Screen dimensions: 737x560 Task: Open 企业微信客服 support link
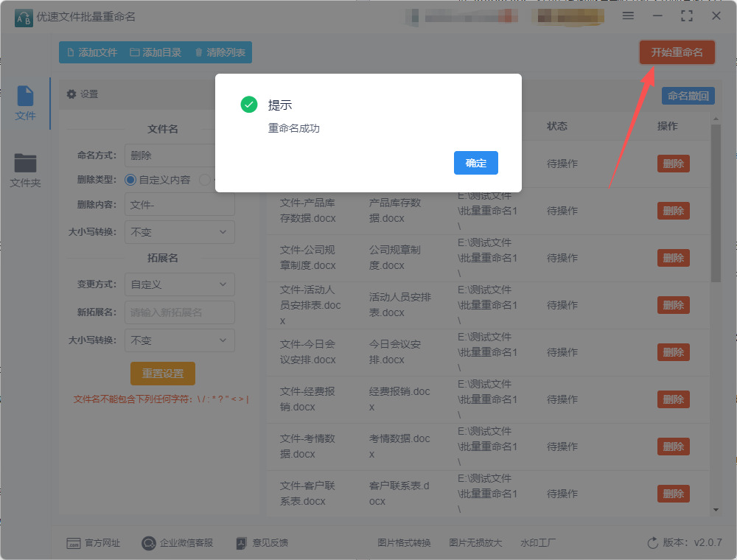(177, 543)
